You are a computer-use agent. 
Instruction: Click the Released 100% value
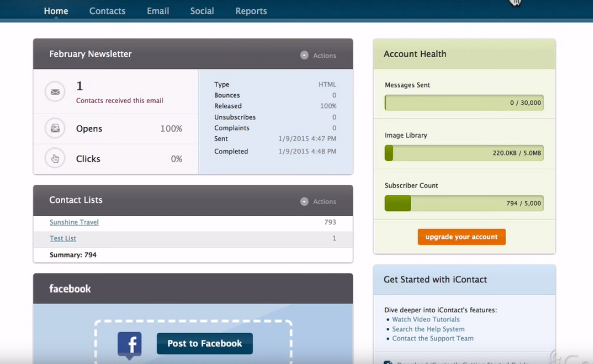(328, 106)
